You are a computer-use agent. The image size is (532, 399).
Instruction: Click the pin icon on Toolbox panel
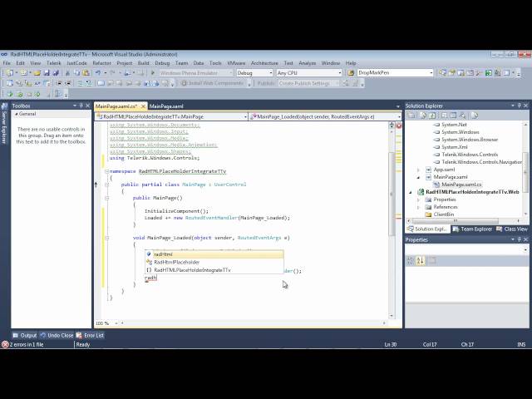[x=81, y=106]
